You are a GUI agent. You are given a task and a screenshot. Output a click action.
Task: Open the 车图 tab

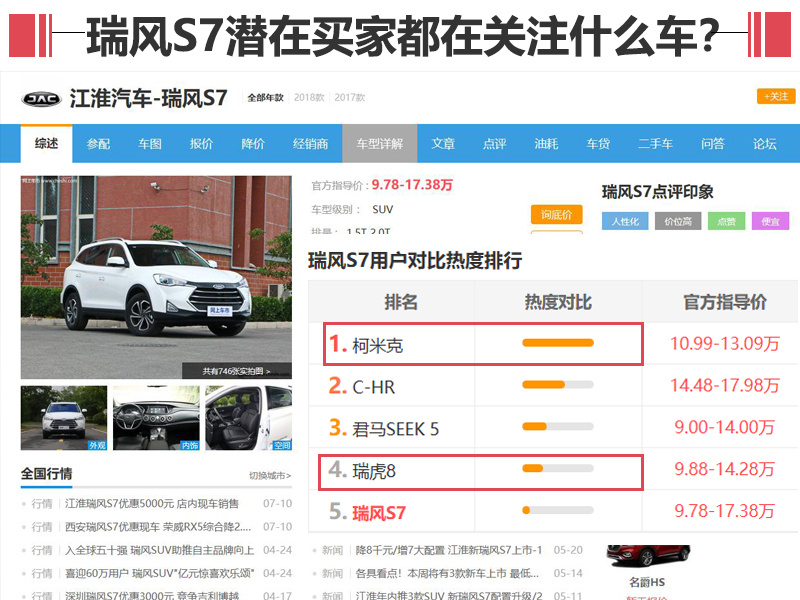click(x=149, y=144)
